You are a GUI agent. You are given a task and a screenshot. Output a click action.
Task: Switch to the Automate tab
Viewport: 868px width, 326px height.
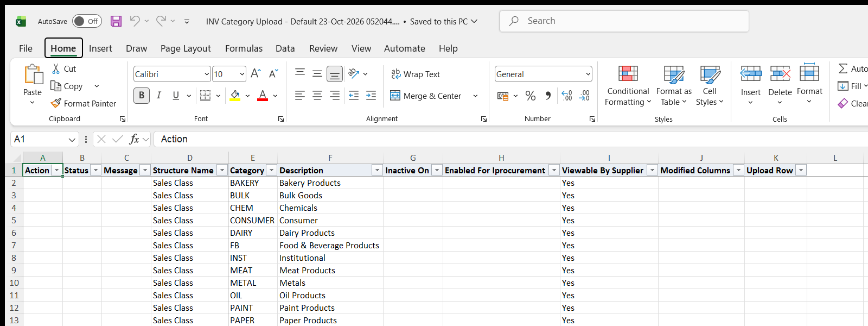pyautogui.click(x=404, y=48)
